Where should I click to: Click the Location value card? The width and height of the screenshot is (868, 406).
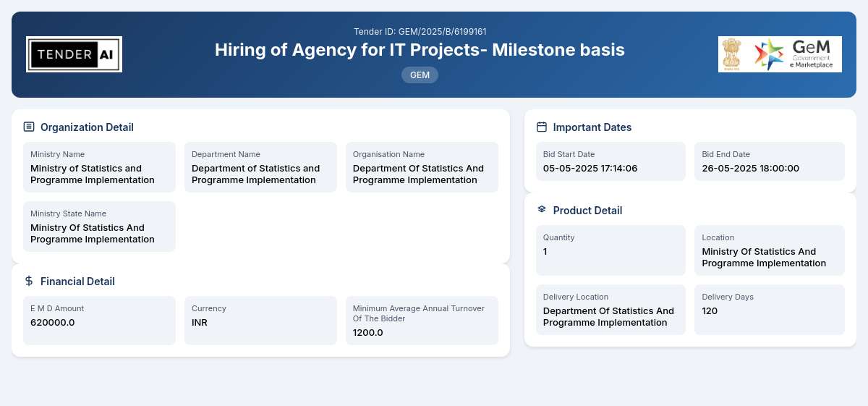click(x=770, y=250)
